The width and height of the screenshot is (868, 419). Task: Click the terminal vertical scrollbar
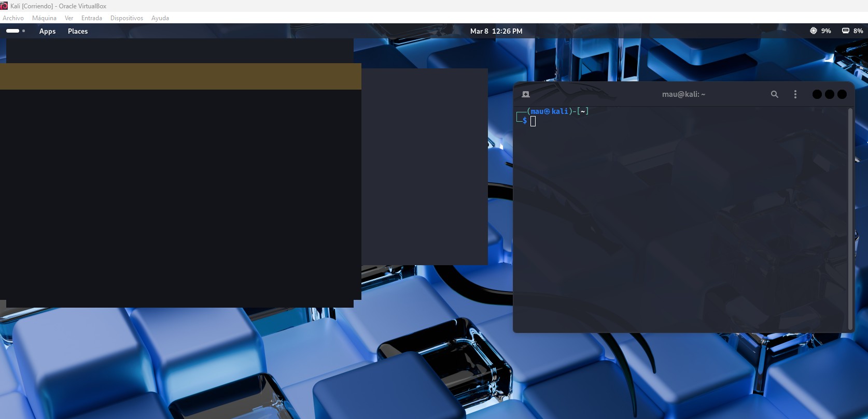pyautogui.click(x=850, y=219)
